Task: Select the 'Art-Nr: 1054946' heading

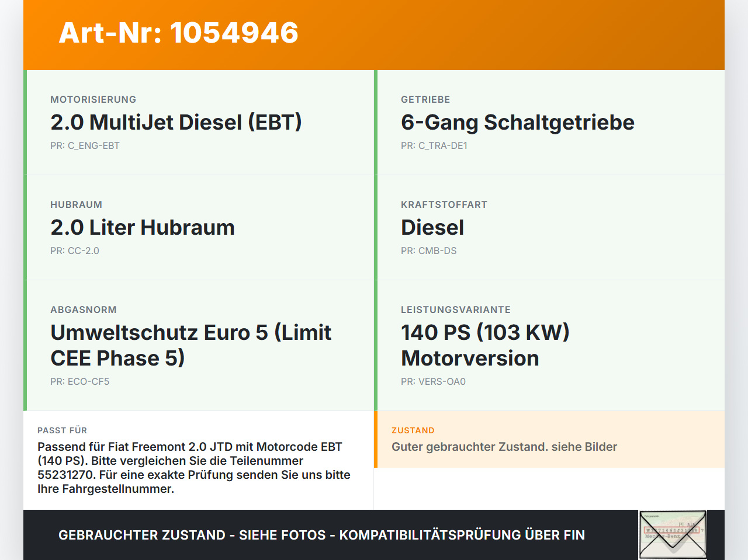Action: [179, 33]
